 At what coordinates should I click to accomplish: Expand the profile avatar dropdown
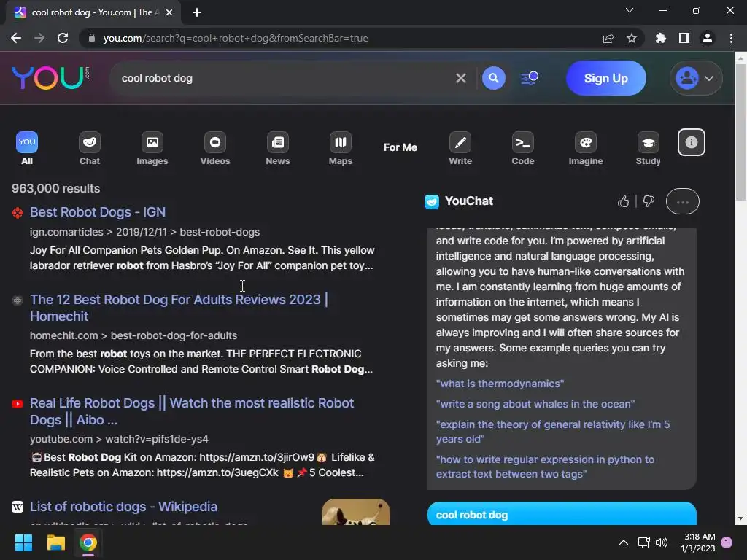coord(696,78)
